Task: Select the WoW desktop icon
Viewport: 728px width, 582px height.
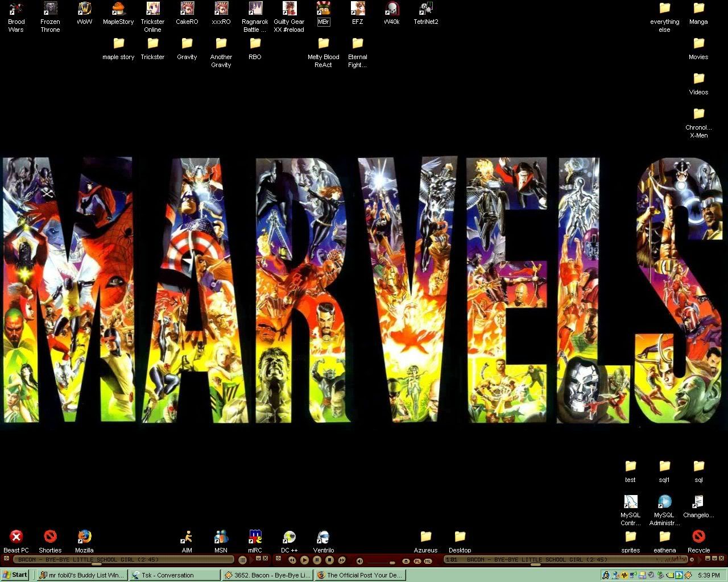Action: [84, 14]
